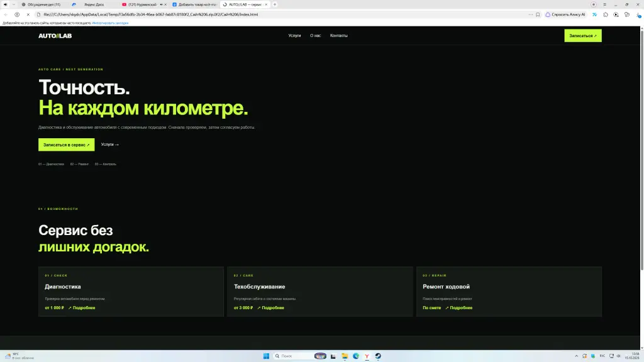Open the browser tools icon left of downloads

(x=627, y=14)
